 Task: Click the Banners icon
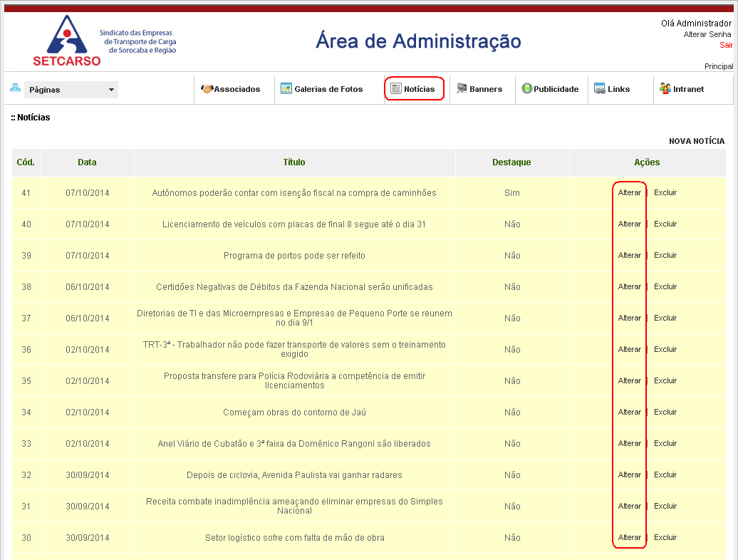coord(462,88)
